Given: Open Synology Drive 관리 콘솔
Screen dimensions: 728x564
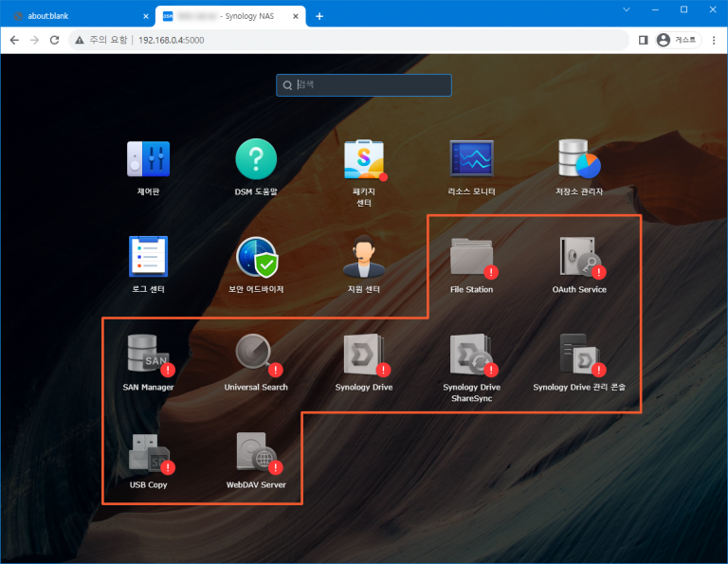Looking at the screenshot, I should (x=581, y=355).
